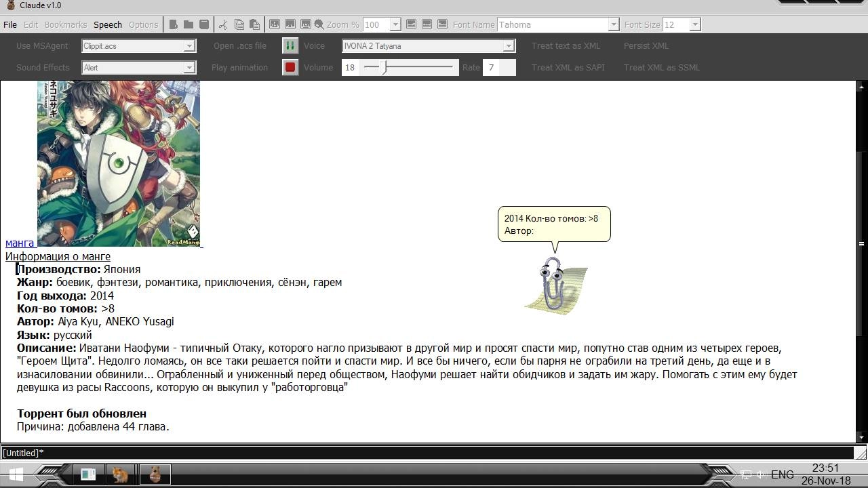Screen dimensions: 868x488
Task: Expand the Tahoma font name dropdown
Action: coord(613,24)
